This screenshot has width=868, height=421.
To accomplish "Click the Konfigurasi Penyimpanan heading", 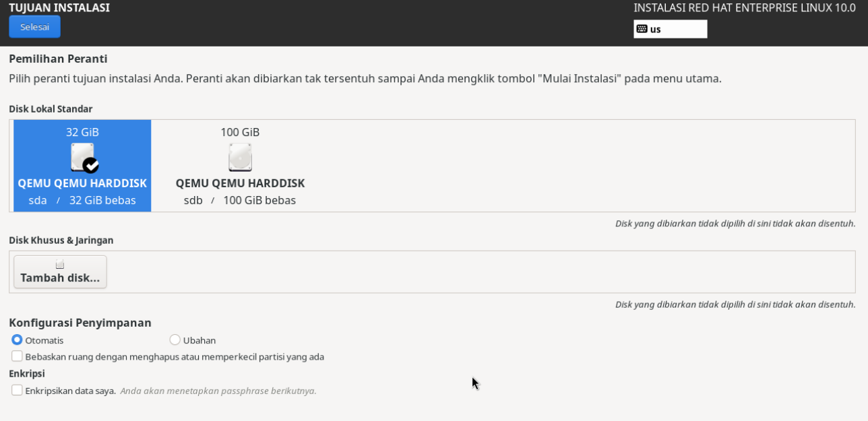I will tap(80, 323).
